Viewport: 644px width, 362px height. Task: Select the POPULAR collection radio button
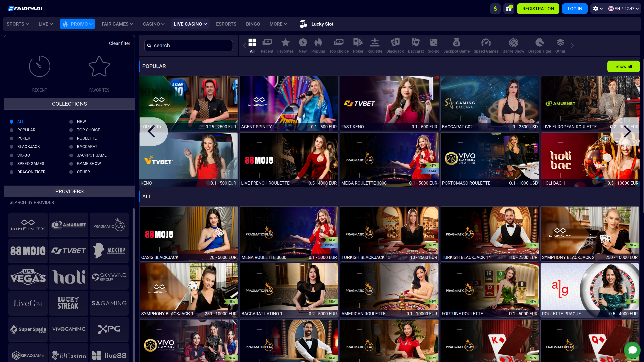[12, 130]
